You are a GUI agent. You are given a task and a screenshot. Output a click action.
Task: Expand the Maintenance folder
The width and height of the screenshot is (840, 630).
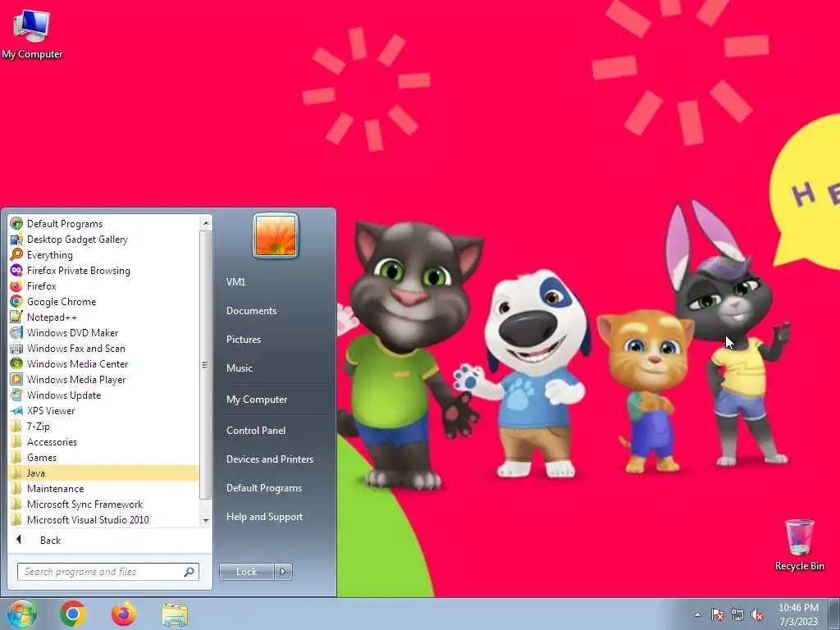(103, 488)
